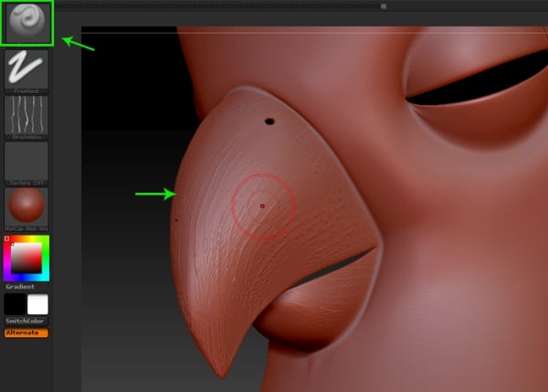The width and height of the screenshot is (548, 392).
Task: Toggle the Gradient color option
Action: click(x=20, y=287)
